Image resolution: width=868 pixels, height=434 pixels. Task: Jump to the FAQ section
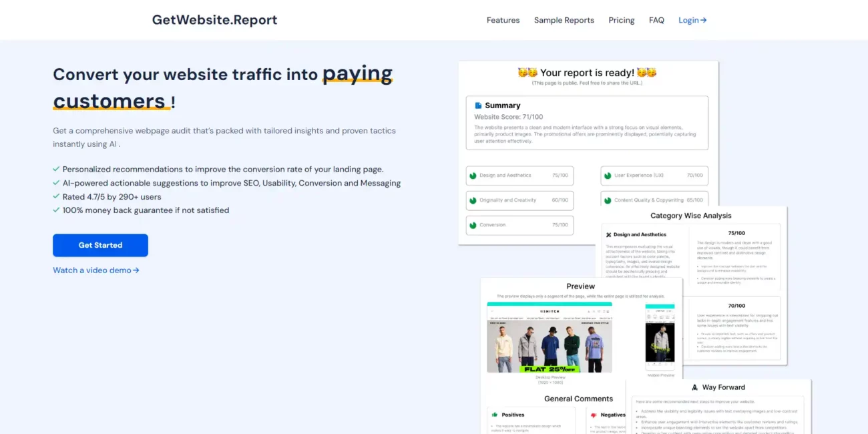point(656,20)
